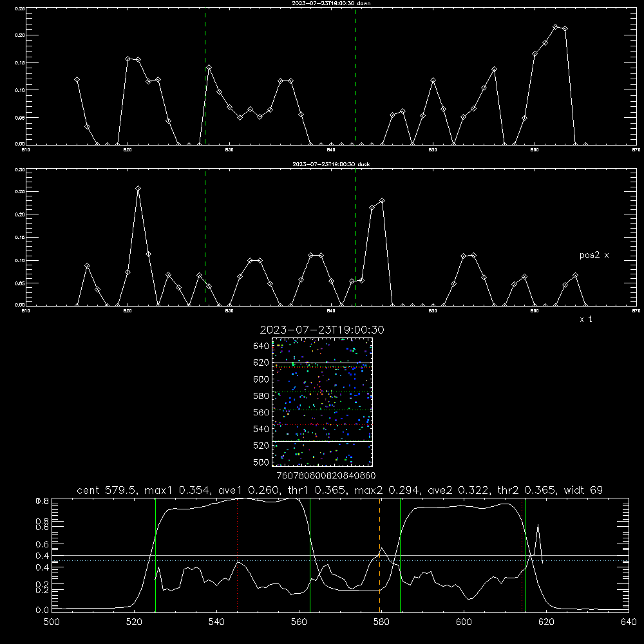
Task: Open the speckled color image thumbnail
Action: coord(322,402)
